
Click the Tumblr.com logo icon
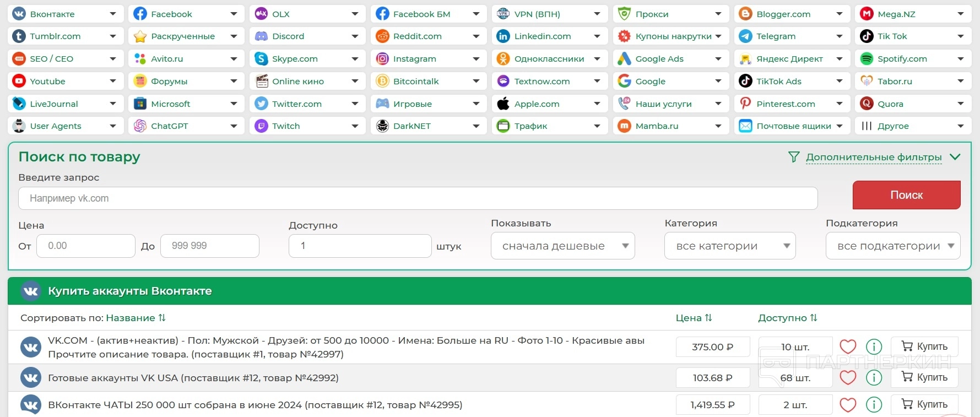coord(19,36)
